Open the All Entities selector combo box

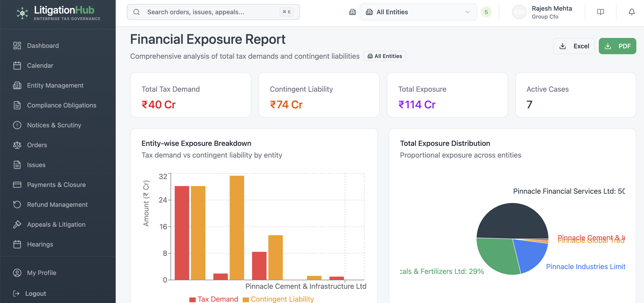(418, 12)
